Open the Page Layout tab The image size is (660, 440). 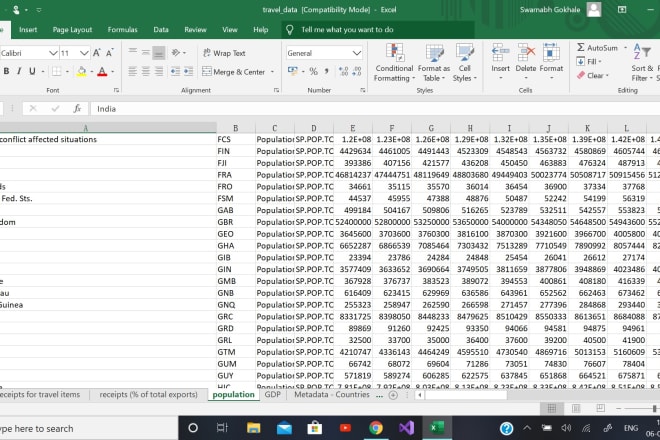[x=72, y=29]
